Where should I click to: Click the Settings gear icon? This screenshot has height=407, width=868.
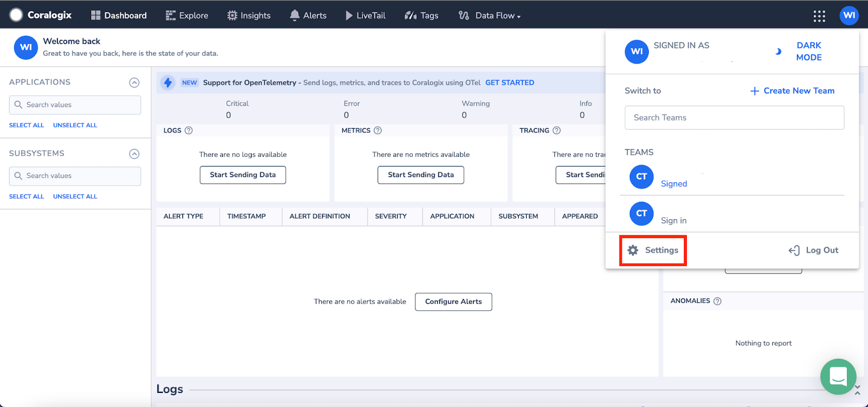pos(633,250)
